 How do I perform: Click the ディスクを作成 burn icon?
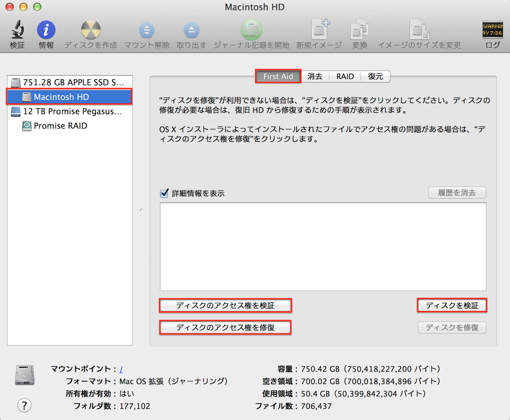pos(91,30)
